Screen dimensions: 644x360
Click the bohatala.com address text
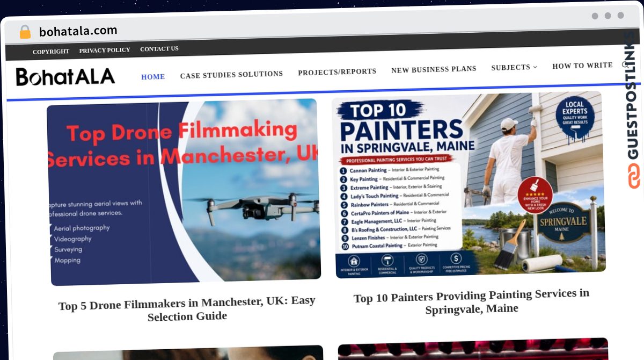[78, 31]
